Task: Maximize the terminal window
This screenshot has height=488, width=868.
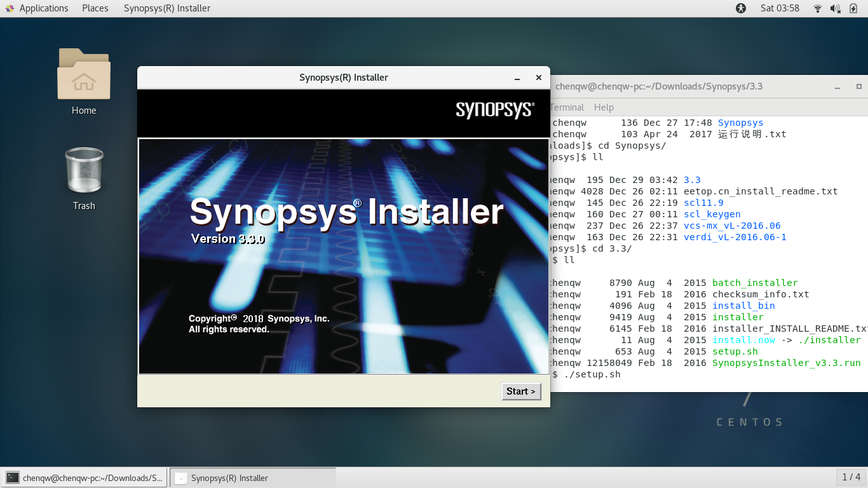Action: (x=859, y=86)
